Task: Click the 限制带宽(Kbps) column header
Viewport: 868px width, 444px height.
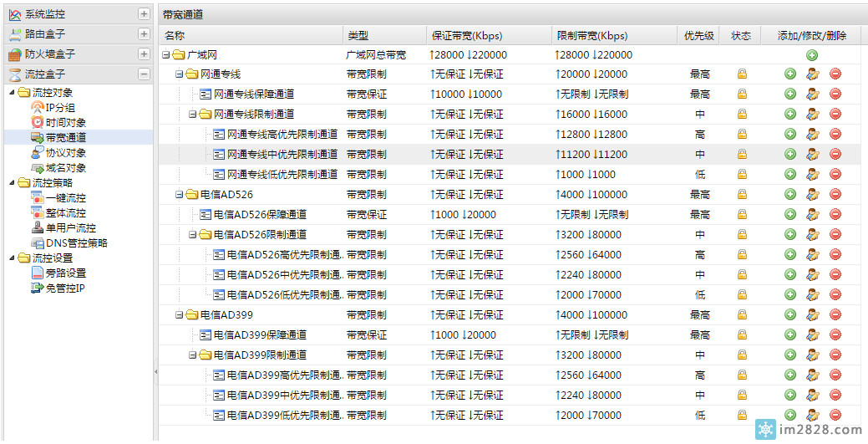Action: [591, 36]
